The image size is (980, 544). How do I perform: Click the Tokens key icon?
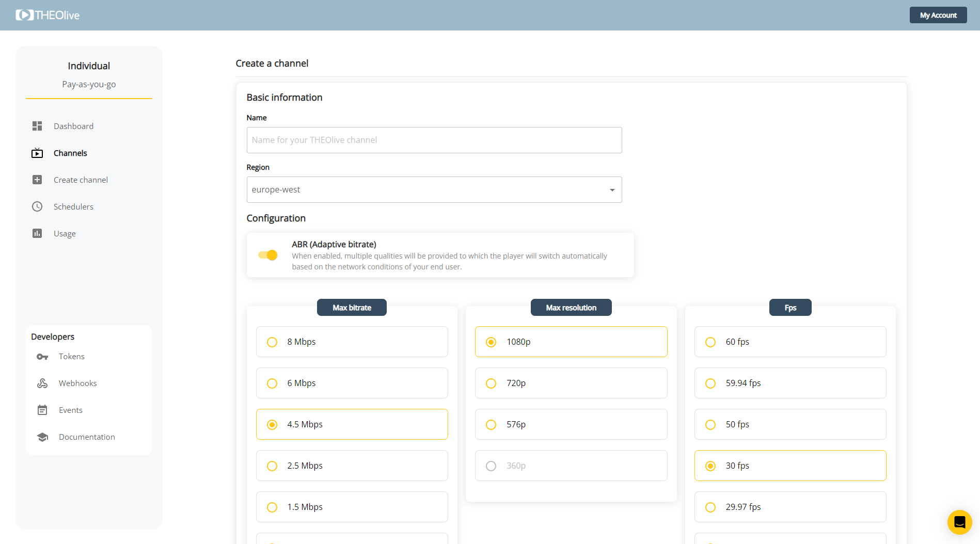[42, 357]
